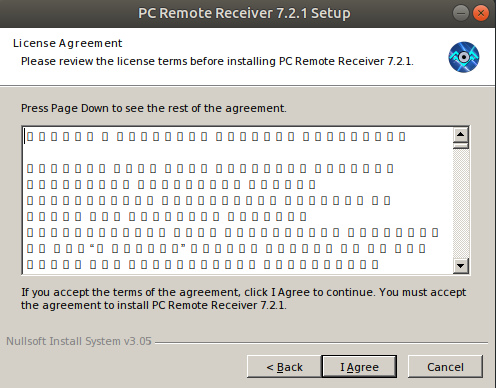Click the last visible line of license text
Screen dimensions: 496x388
[x=203, y=265]
